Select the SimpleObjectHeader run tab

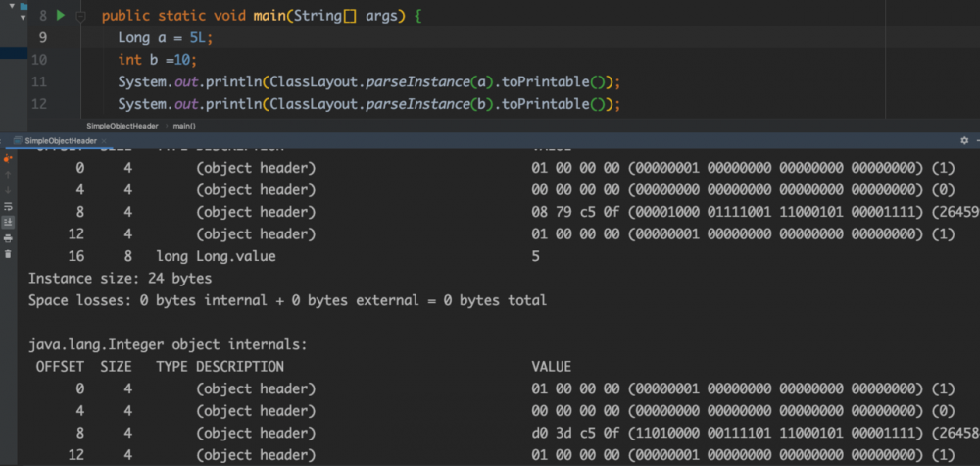point(60,140)
